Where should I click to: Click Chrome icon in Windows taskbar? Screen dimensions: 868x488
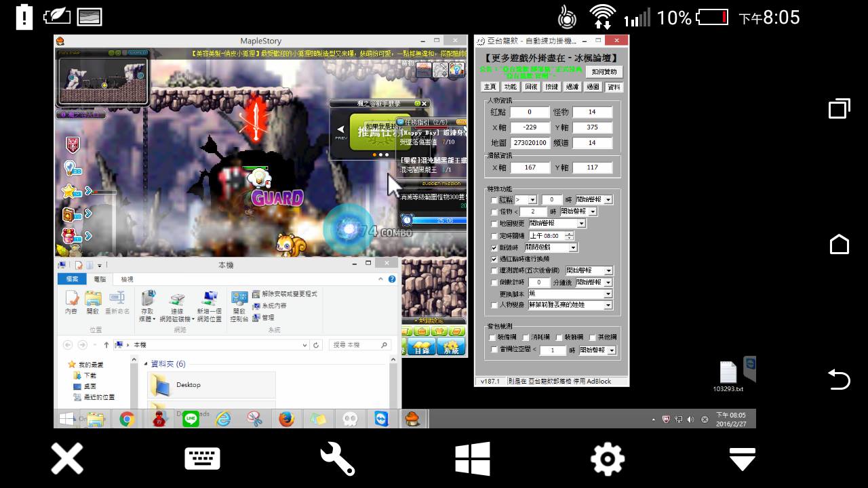point(127,420)
